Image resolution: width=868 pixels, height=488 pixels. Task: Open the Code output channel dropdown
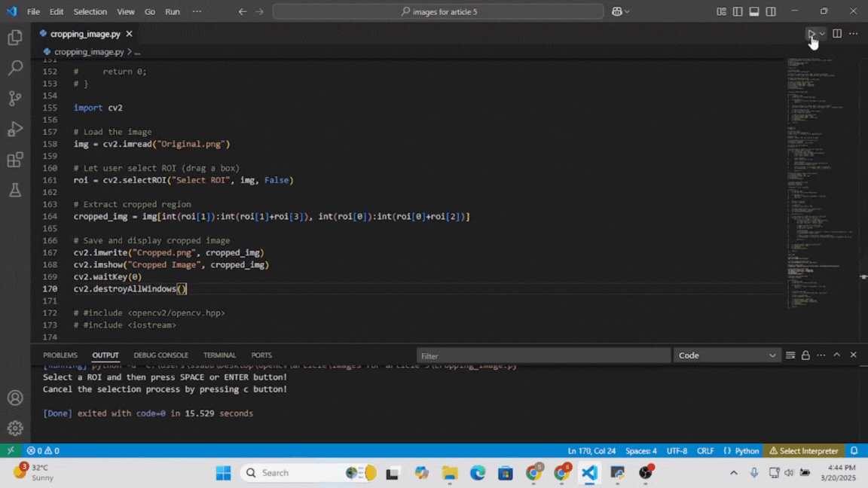click(726, 355)
